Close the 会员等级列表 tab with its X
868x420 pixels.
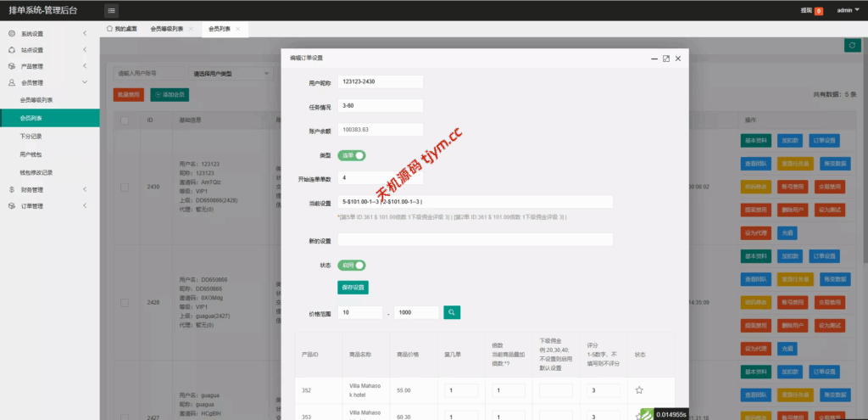pyautogui.click(x=190, y=29)
